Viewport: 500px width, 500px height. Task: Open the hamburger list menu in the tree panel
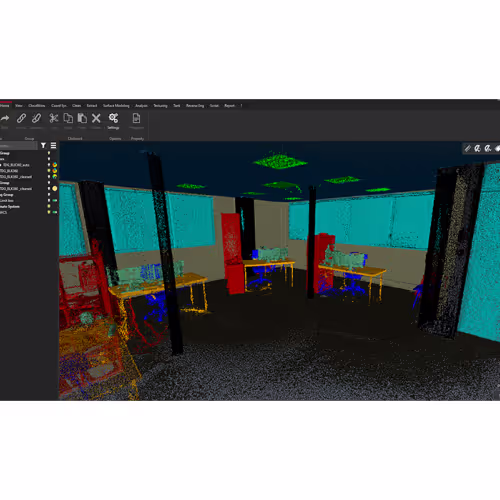pos(53,145)
